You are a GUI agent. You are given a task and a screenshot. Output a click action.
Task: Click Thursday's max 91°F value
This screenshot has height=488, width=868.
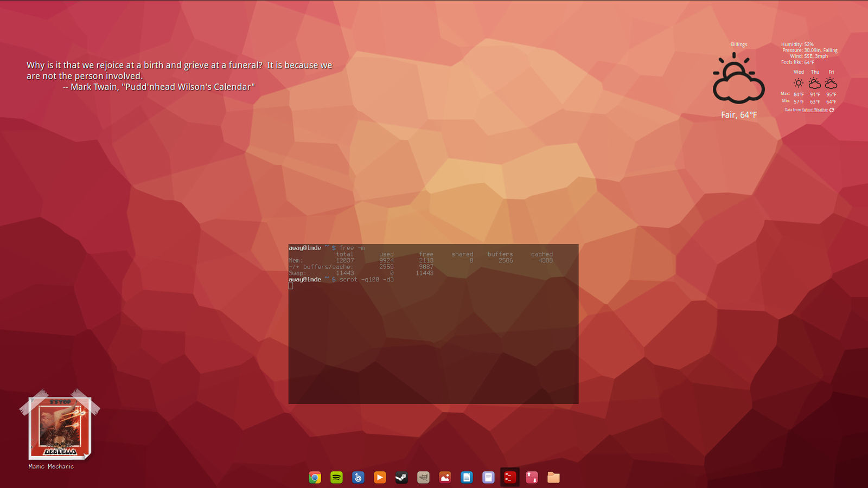pyautogui.click(x=815, y=95)
